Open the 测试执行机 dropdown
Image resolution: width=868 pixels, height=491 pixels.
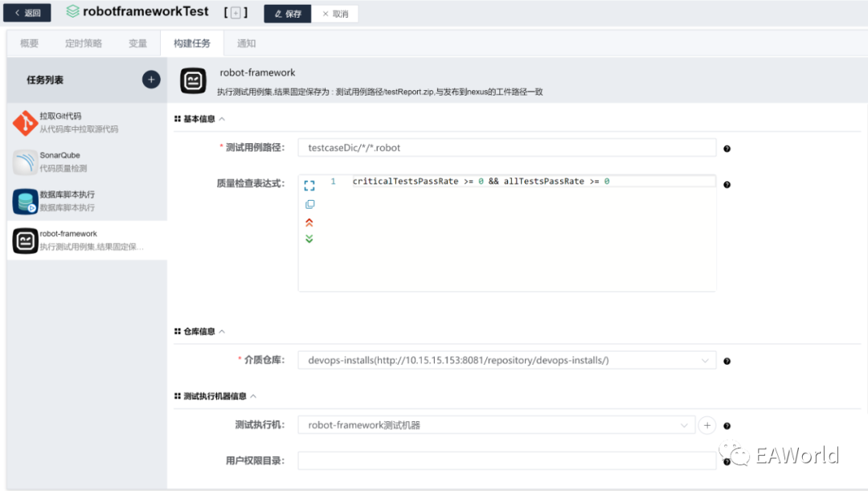click(497, 425)
